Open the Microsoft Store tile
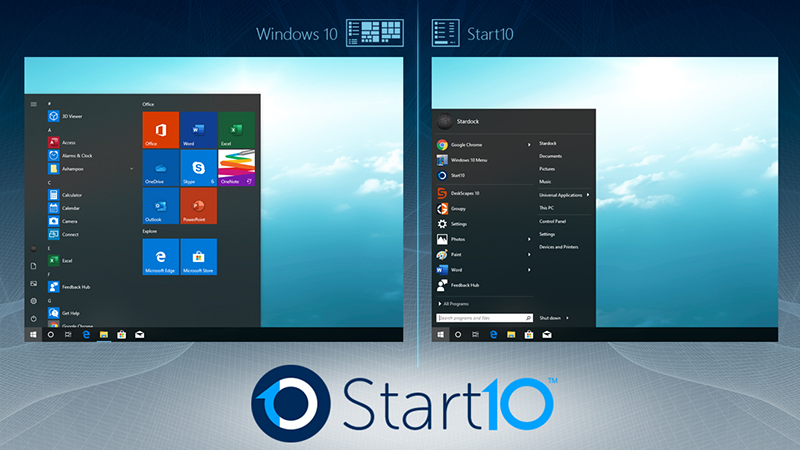Image resolution: width=800 pixels, height=450 pixels. coord(198,257)
